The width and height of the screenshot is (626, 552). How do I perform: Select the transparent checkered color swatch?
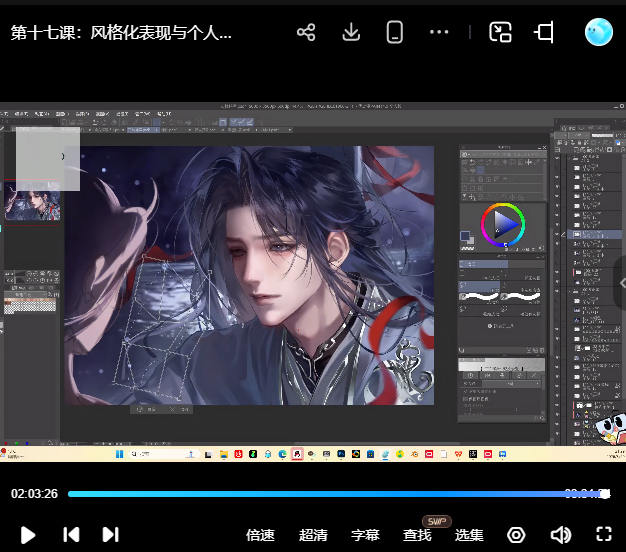[x=468, y=248]
